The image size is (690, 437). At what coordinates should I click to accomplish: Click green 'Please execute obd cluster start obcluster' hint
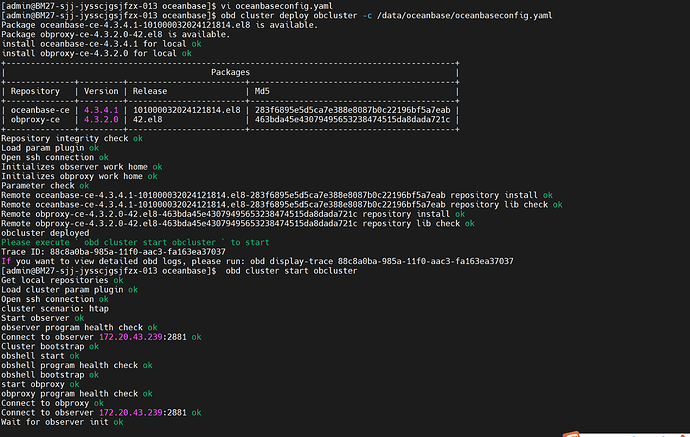tap(135, 242)
